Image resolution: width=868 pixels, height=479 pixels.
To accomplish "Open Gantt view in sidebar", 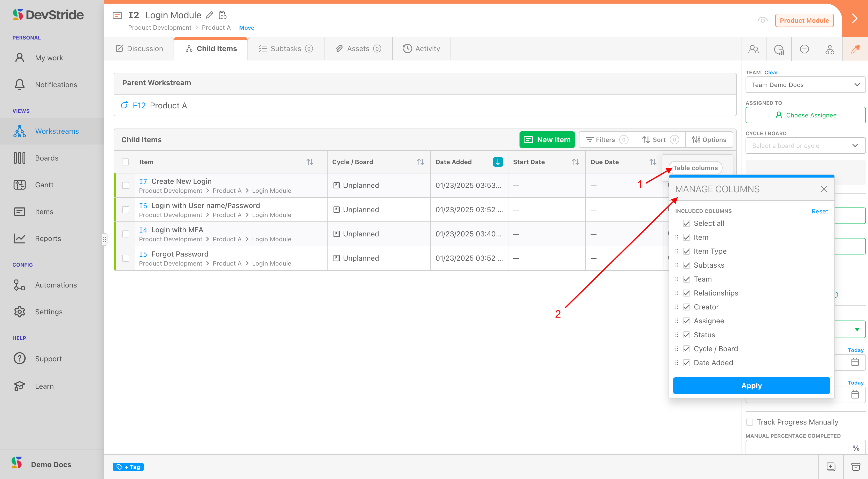I will [x=44, y=185].
